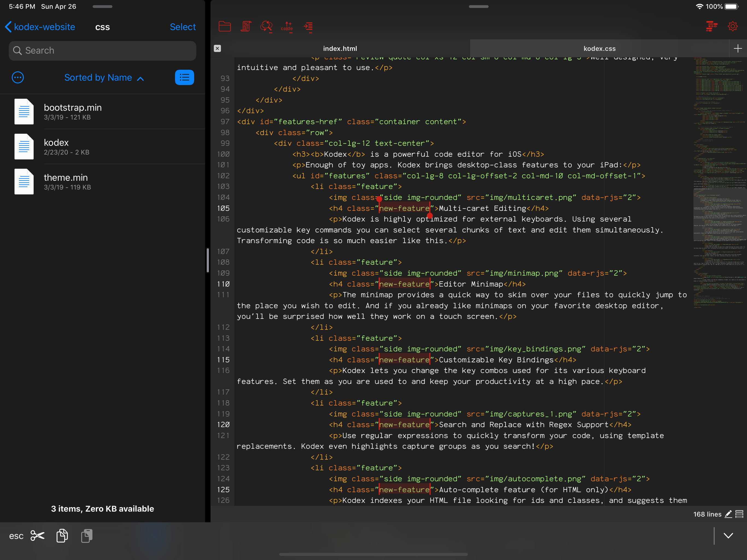This screenshot has width=747, height=560.
Task: Click the script document icon in toolbar
Action: click(246, 26)
